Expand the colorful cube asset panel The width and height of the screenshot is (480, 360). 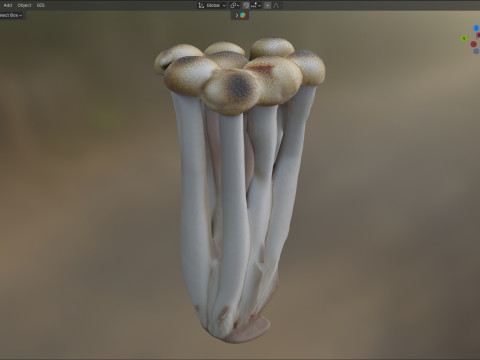coord(237,15)
